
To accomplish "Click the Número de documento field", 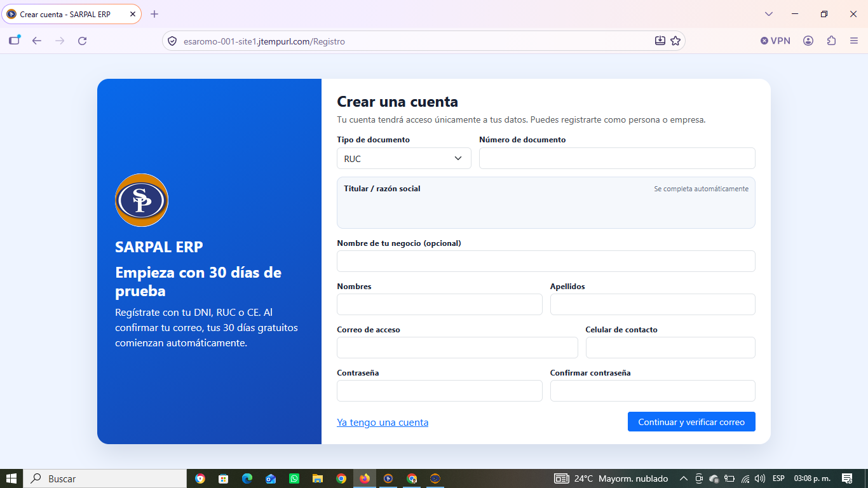I will pos(617,158).
